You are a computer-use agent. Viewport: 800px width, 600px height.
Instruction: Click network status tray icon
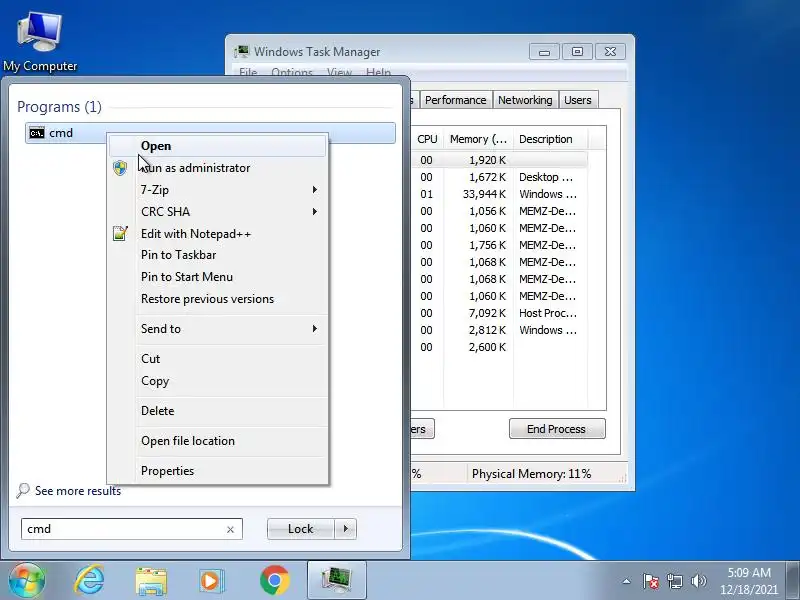(x=674, y=581)
